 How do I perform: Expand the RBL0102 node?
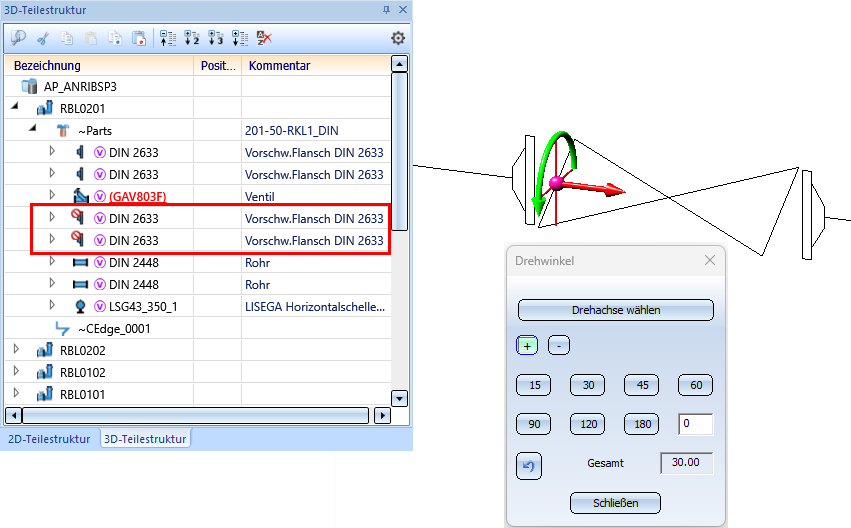click(x=16, y=371)
